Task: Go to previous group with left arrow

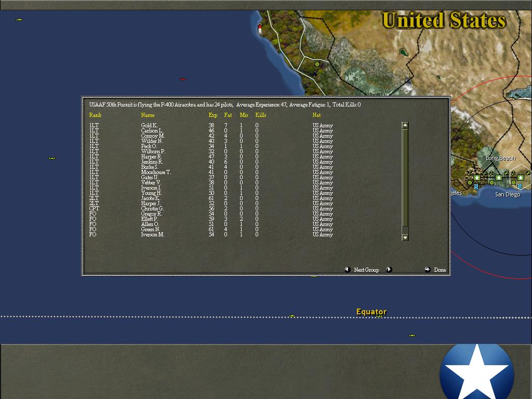Action: click(x=347, y=270)
